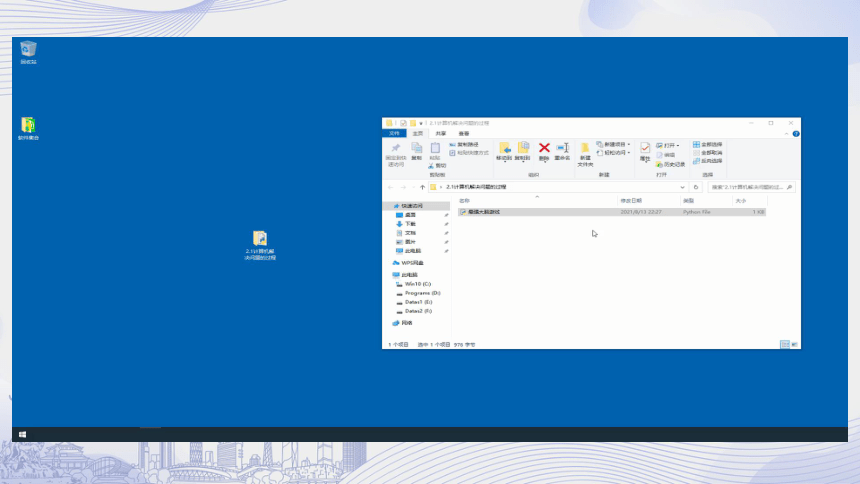Click the new folder icon in the title bar toolbar
This screenshot has width=860, height=484.
[413, 123]
